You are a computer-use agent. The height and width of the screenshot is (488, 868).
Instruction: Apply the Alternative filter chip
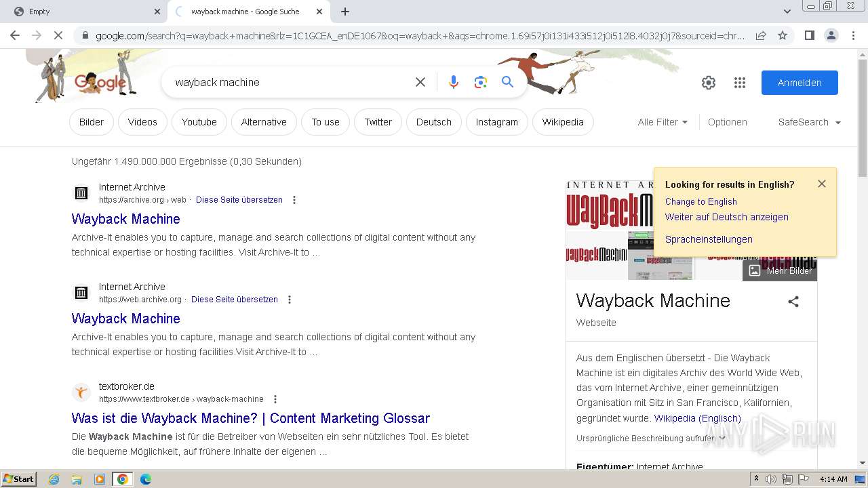coord(264,122)
